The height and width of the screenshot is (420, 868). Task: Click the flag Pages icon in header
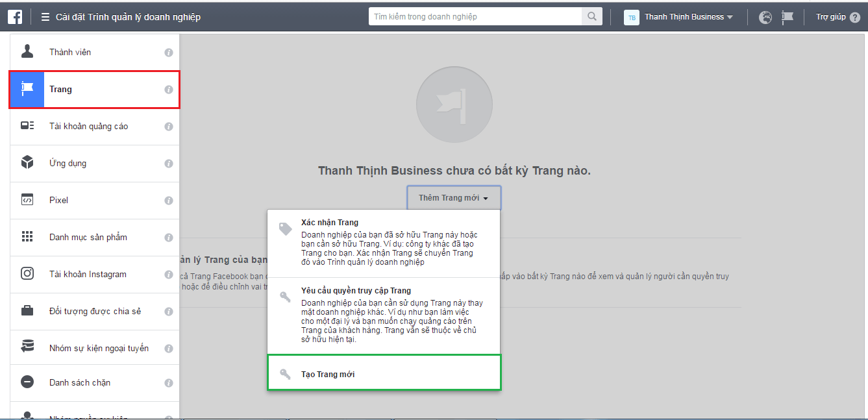[787, 18]
